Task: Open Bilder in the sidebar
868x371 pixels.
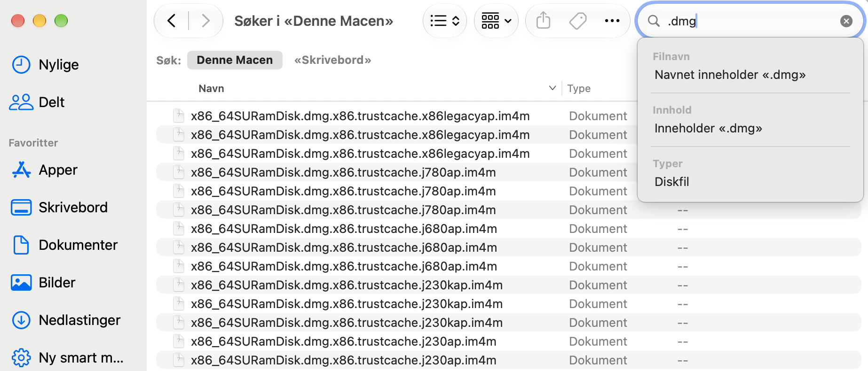Action: (x=57, y=283)
